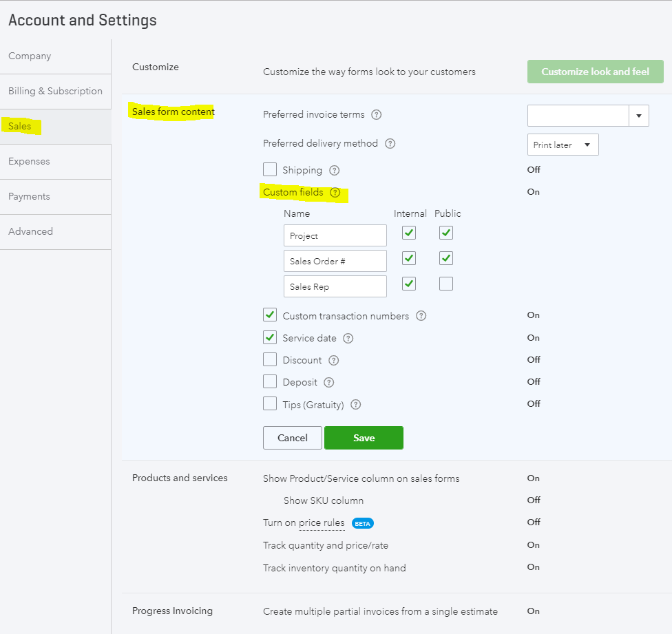Click the price rules link
Viewport: 672px width, 634px height.
322,523
